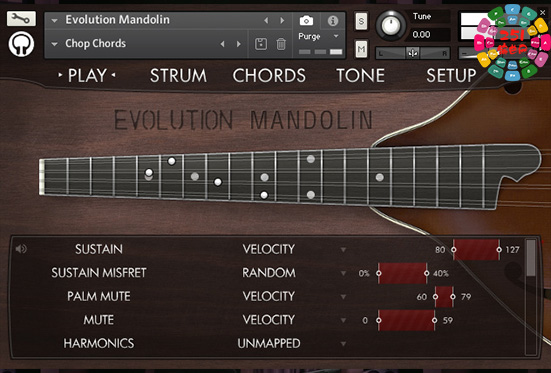Click the MUTE 0-59 range bar
This screenshot has width=551, height=373.
pos(407,320)
